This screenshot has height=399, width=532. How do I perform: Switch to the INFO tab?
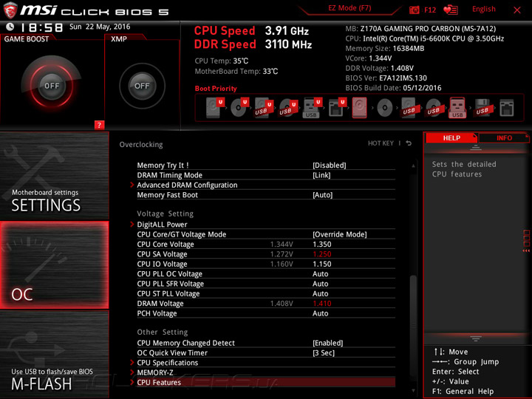click(x=504, y=137)
